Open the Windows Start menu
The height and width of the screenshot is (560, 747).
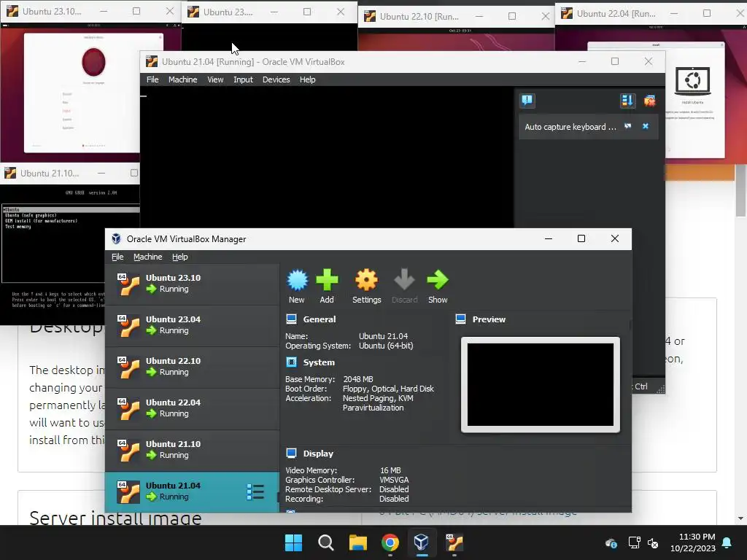[293, 542]
